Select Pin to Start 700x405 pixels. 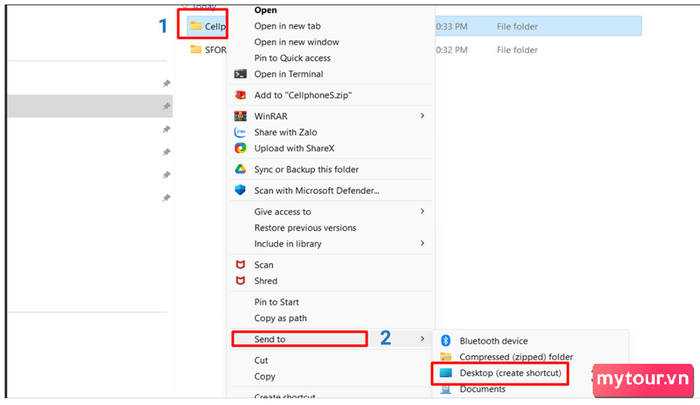(x=277, y=302)
